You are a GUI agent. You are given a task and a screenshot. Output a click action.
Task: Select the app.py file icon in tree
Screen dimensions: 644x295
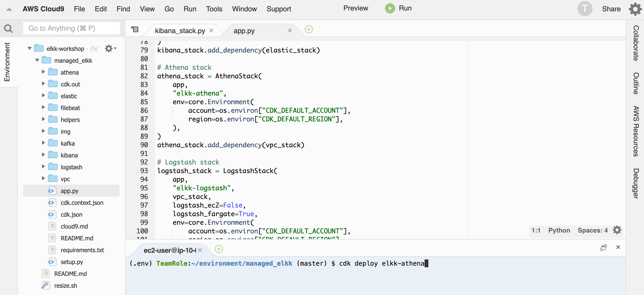[x=52, y=191]
